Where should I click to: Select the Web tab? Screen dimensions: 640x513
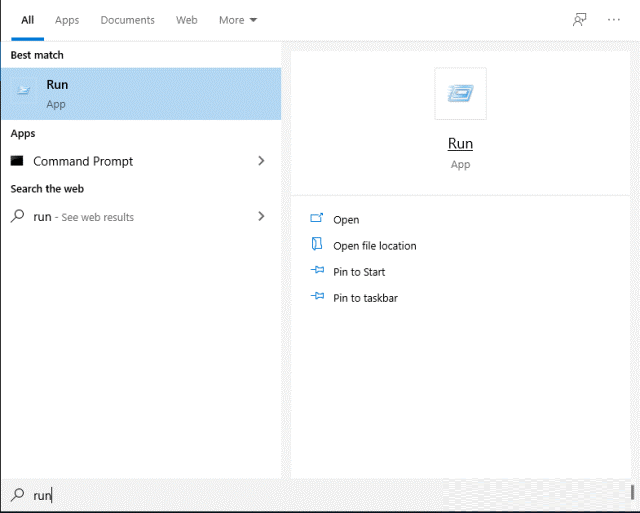187,20
